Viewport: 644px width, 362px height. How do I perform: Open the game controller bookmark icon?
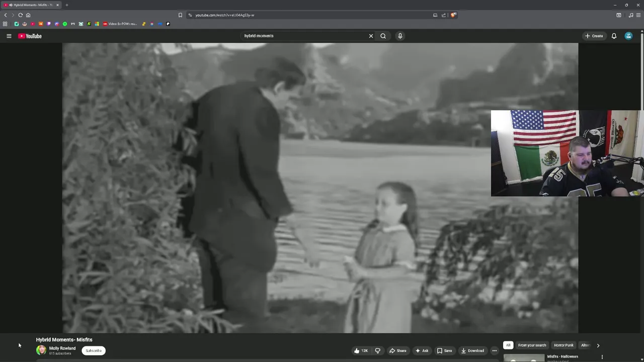click(73, 24)
